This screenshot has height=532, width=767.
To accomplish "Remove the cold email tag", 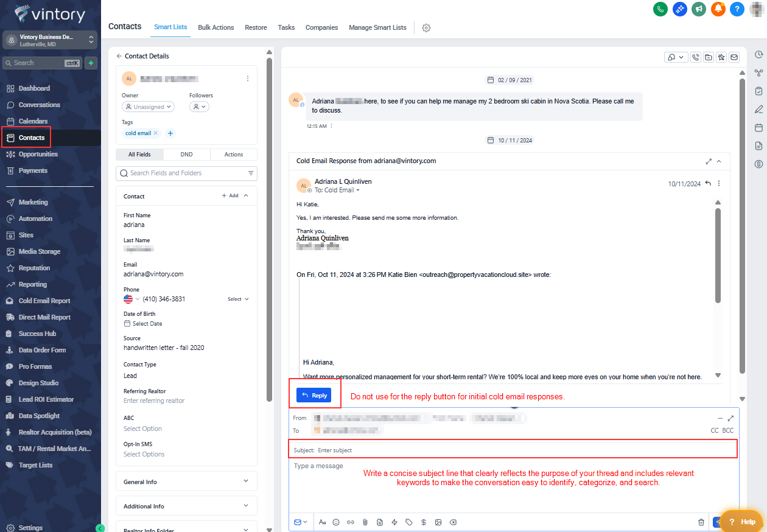I will tap(155, 133).
